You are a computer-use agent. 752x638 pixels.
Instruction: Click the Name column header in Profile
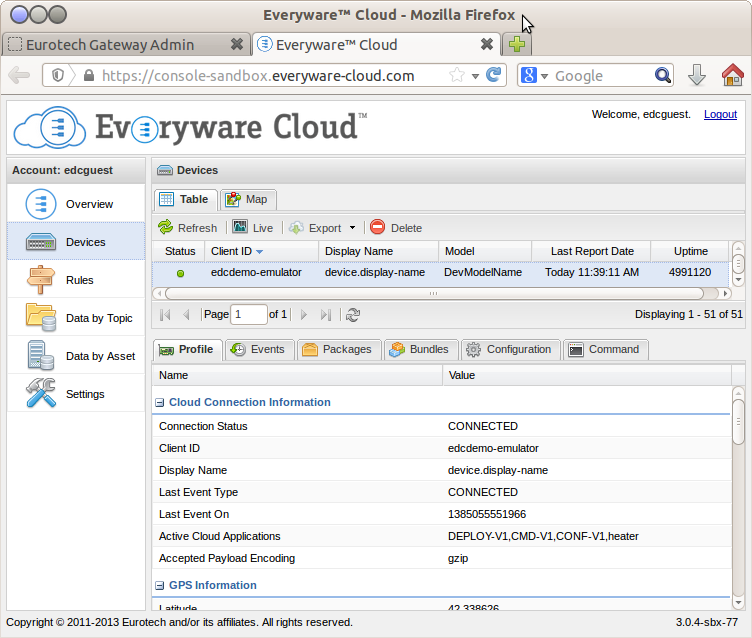pos(297,375)
